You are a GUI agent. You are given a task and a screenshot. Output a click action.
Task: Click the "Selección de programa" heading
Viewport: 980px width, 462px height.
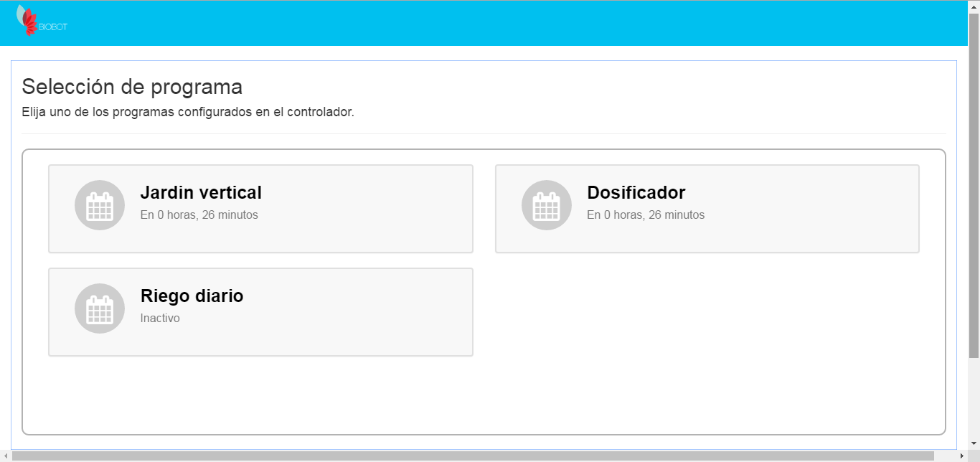coord(132,87)
